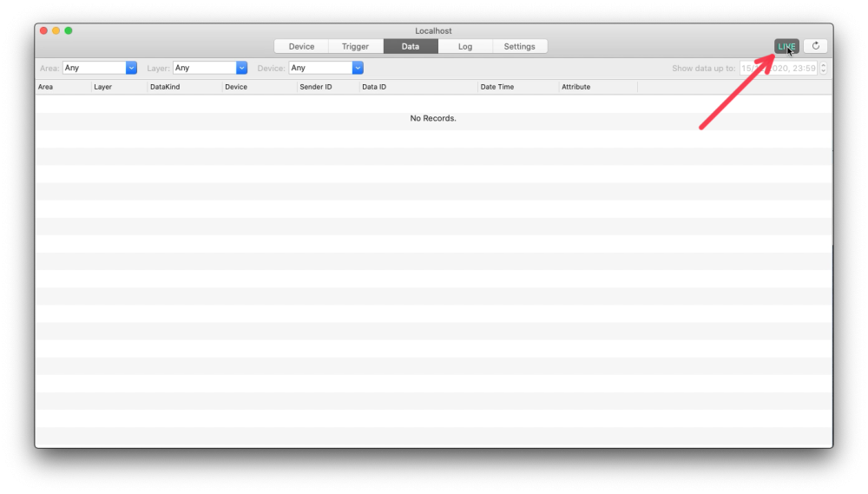Image resolution: width=868 pixels, height=494 pixels.
Task: Open the Device filter dropdown
Action: (x=326, y=68)
